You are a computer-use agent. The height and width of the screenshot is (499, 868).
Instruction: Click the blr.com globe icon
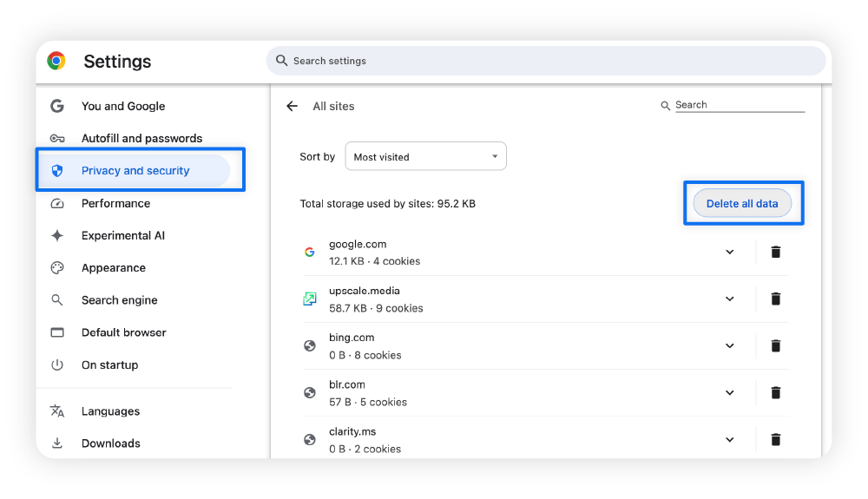click(310, 393)
